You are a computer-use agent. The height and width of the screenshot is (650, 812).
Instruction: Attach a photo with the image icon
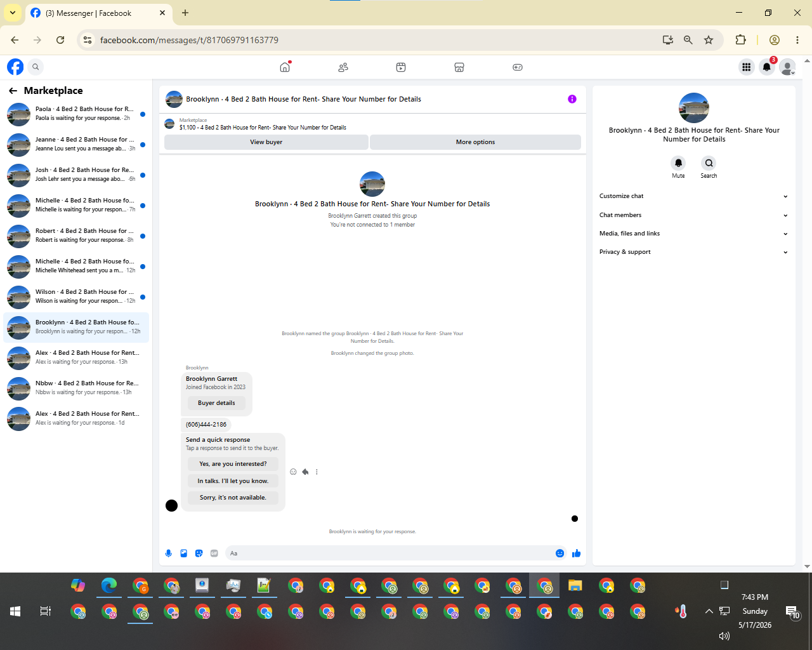pyautogui.click(x=184, y=554)
